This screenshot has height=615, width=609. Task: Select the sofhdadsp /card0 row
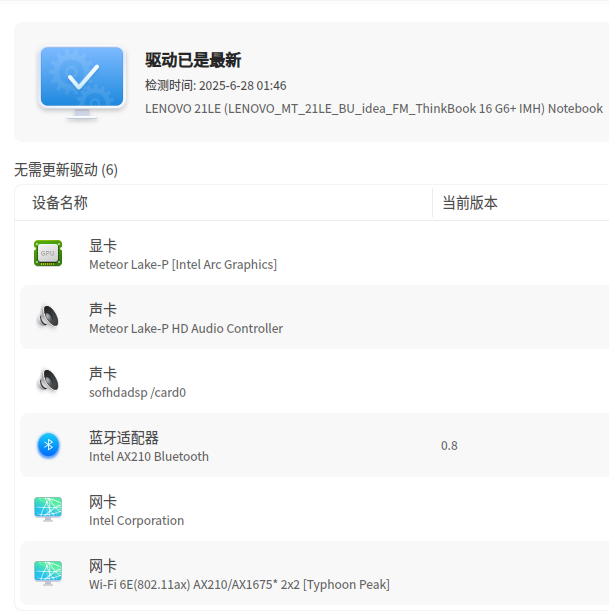(314, 381)
